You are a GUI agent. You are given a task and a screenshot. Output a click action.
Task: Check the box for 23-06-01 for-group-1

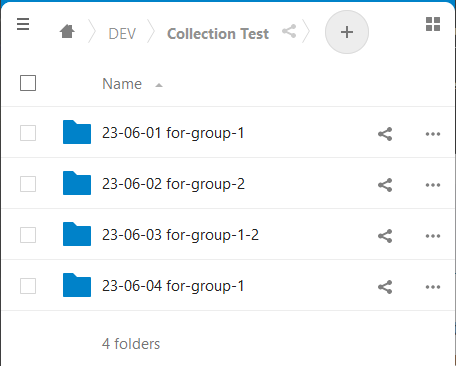pos(28,133)
